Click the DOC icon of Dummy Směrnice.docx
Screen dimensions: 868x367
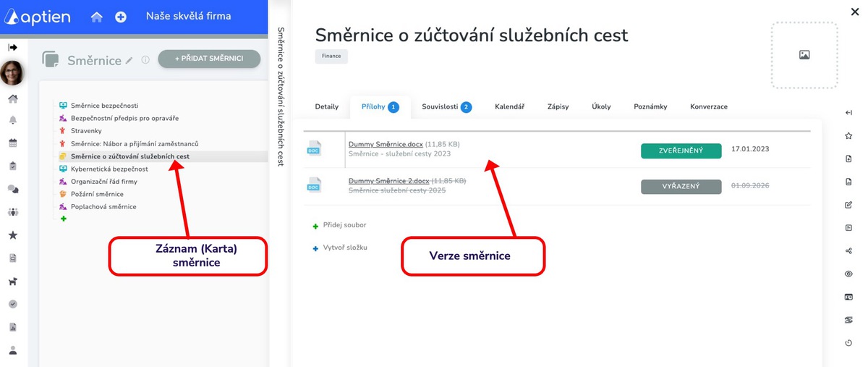coord(313,149)
